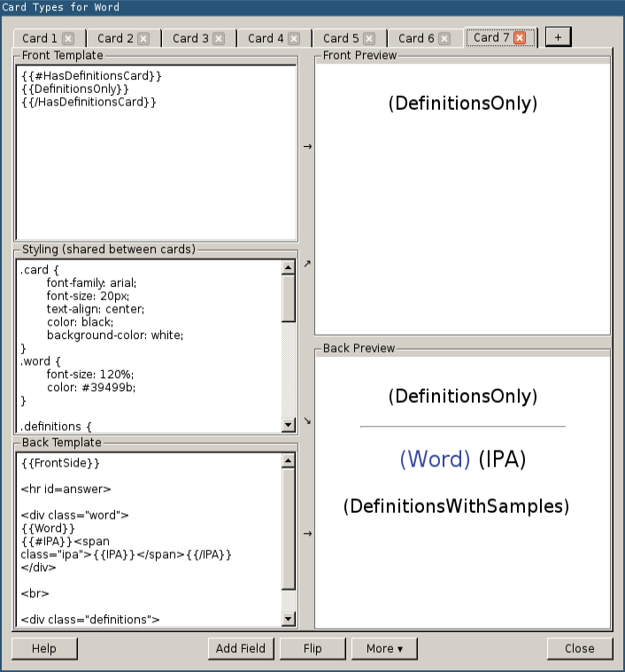This screenshot has width=625, height=672.
Task: Delete Card 7 using red x icon
Action: 520,38
